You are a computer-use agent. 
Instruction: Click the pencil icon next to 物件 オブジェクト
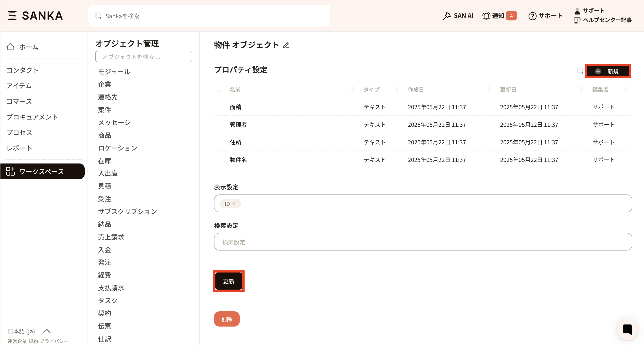(286, 45)
